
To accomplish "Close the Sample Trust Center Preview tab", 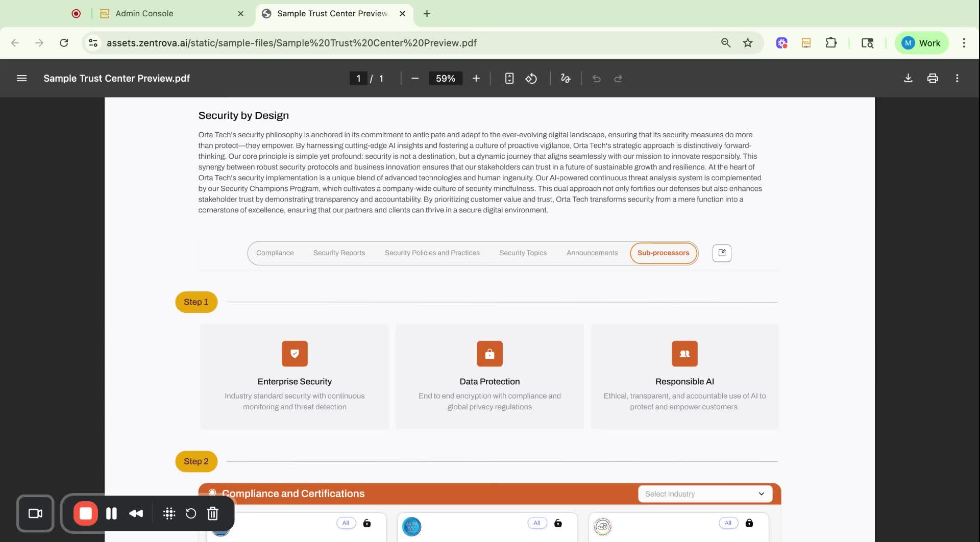I will click(402, 14).
